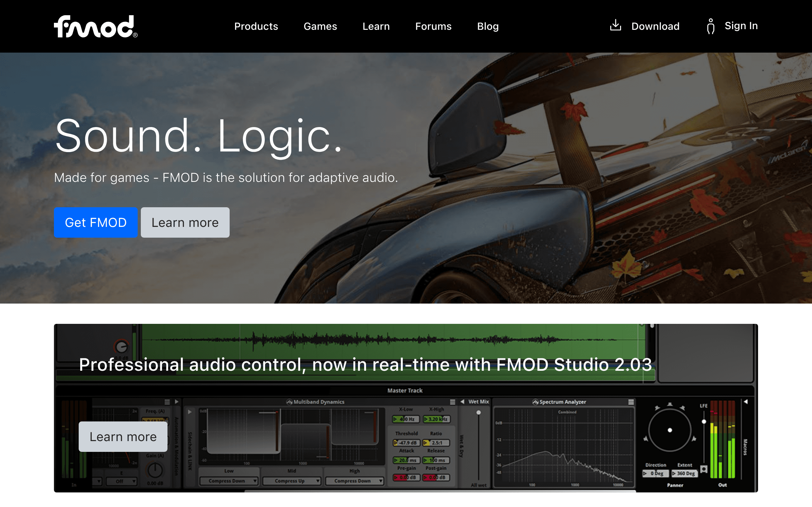
Task: Click hero Learn more button
Action: [185, 222]
